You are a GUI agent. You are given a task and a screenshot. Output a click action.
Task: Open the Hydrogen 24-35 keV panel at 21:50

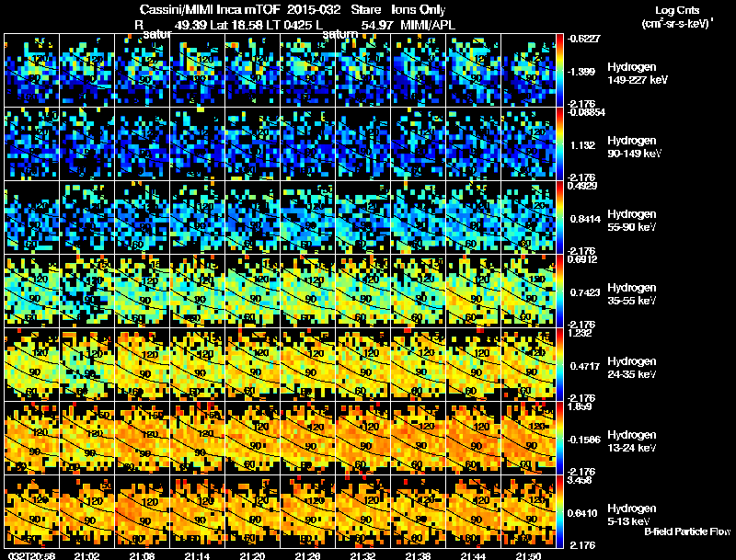pyautogui.click(x=528, y=364)
